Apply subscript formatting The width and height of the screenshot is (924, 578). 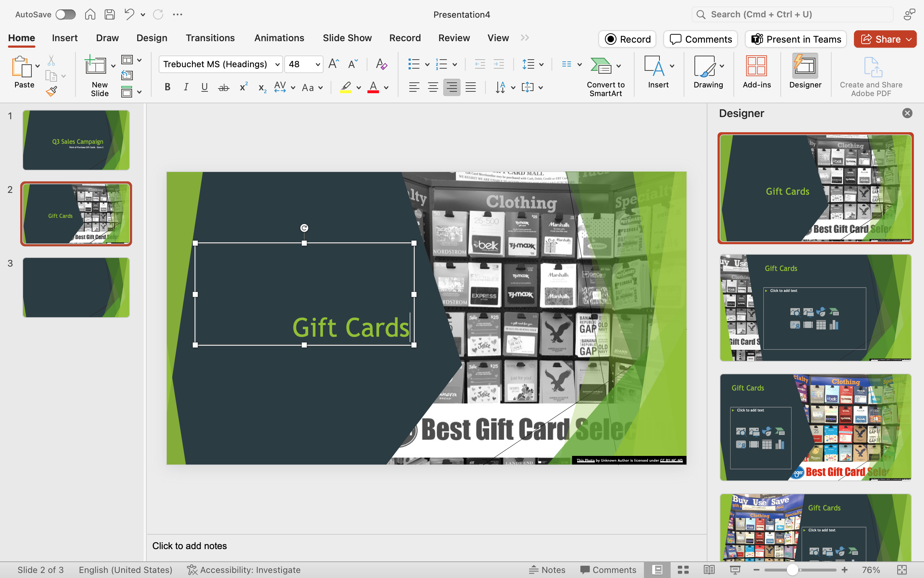click(262, 88)
